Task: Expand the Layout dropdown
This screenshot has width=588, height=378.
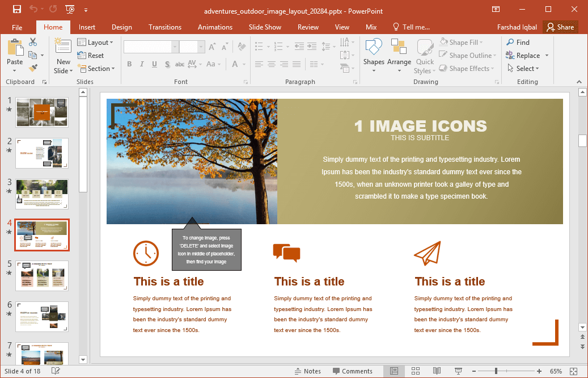Action: 95,43
